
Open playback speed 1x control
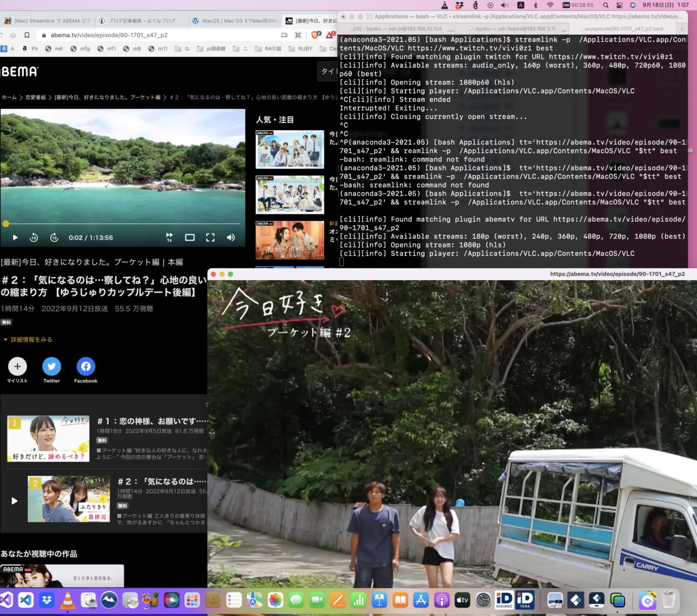(x=170, y=237)
